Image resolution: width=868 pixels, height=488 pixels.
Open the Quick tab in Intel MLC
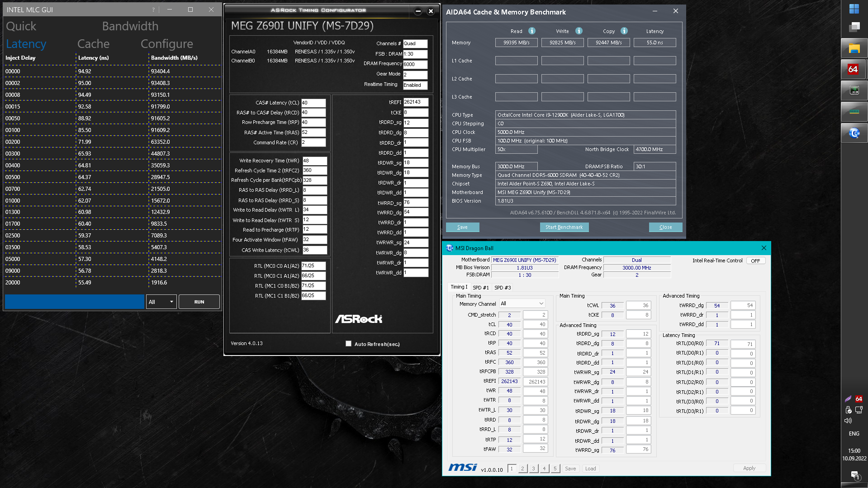pyautogui.click(x=21, y=26)
